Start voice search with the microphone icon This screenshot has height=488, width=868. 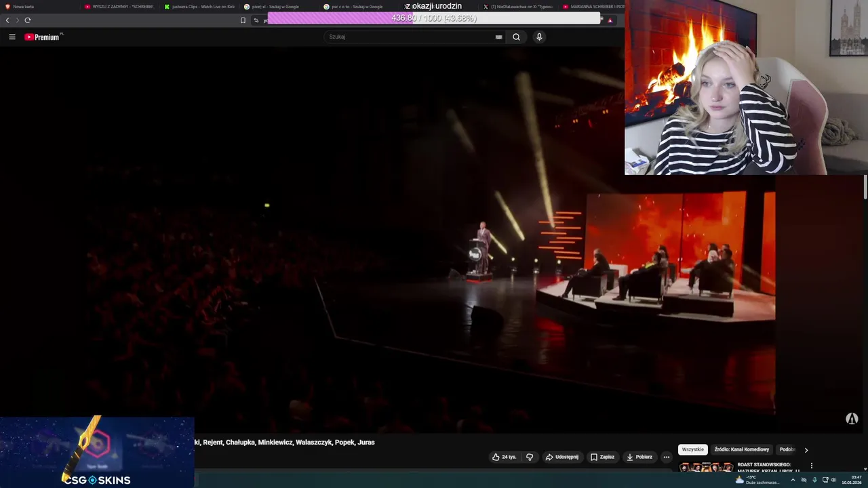[539, 37]
